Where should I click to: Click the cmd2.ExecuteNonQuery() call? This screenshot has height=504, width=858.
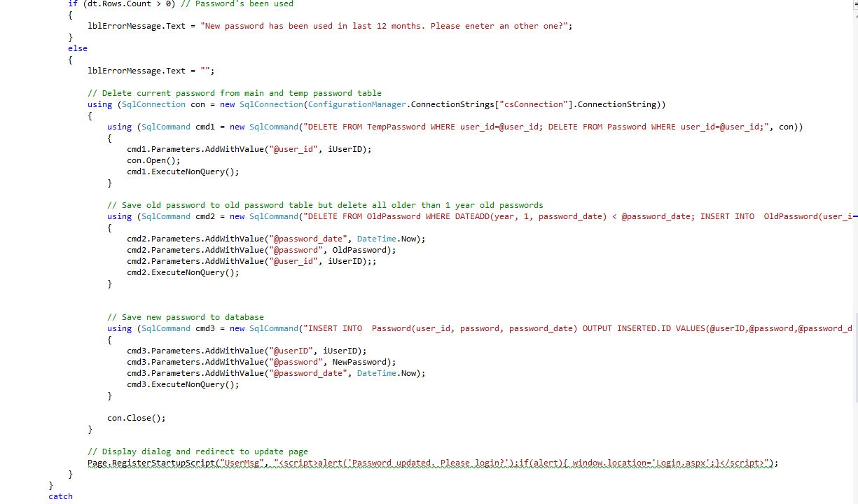click(x=183, y=272)
